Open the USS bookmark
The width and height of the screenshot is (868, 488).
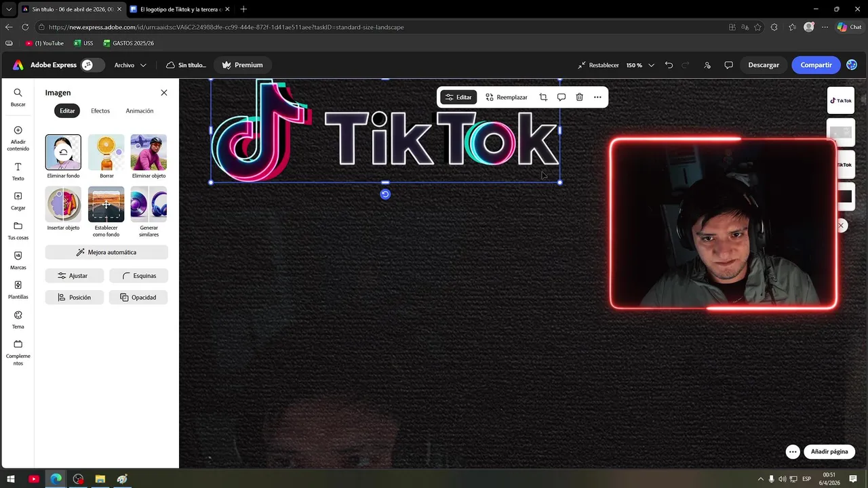[83, 43]
